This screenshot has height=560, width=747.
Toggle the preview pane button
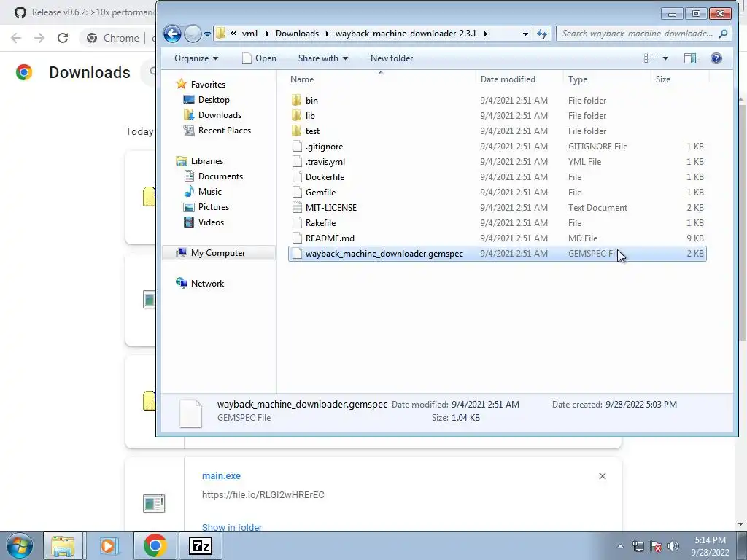tap(690, 58)
